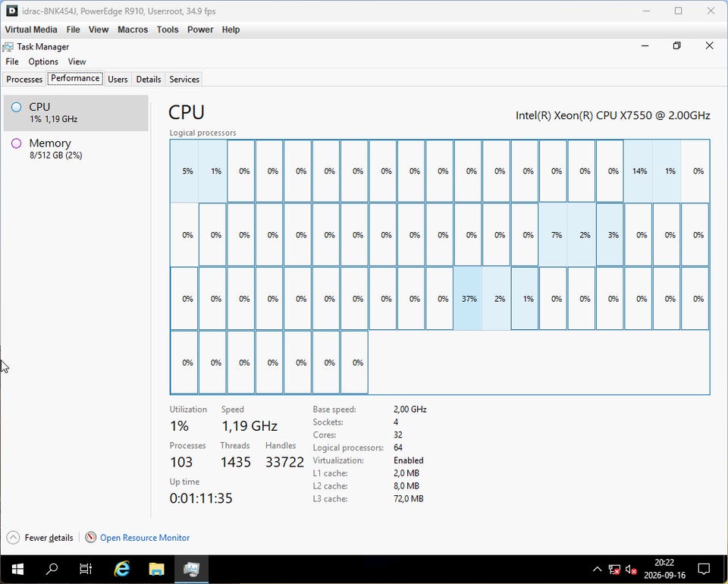
Task: Click the Logical processors value 64
Action: [x=398, y=448]
